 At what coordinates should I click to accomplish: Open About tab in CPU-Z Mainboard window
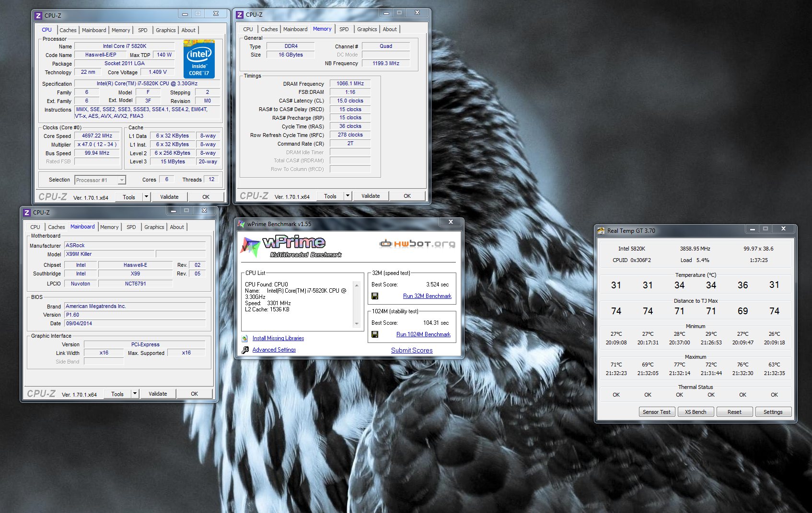click(177, 227)
